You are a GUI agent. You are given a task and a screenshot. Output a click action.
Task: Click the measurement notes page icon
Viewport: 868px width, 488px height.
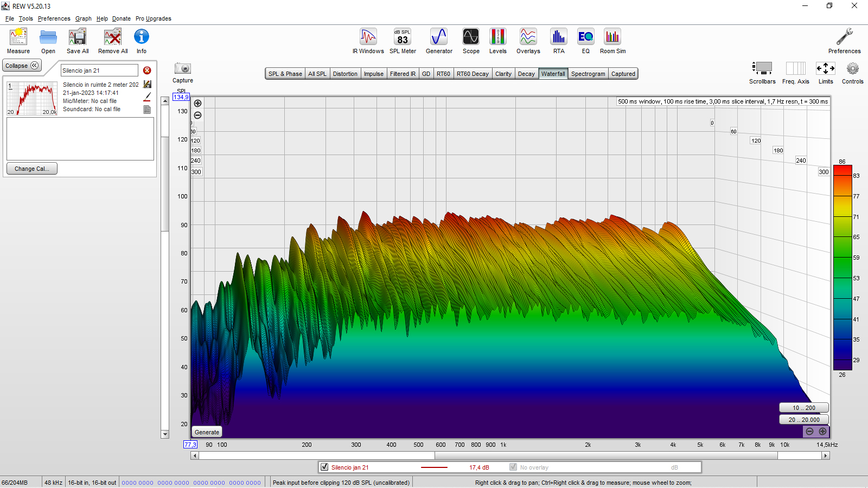click(x=147, y=110)
